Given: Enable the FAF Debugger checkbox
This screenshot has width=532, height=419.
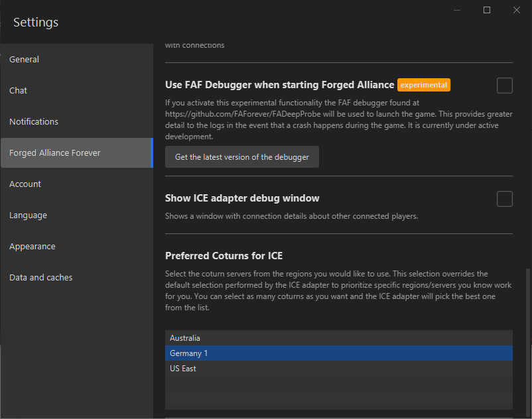Looking at the screenshot, I should pos(504,86).
